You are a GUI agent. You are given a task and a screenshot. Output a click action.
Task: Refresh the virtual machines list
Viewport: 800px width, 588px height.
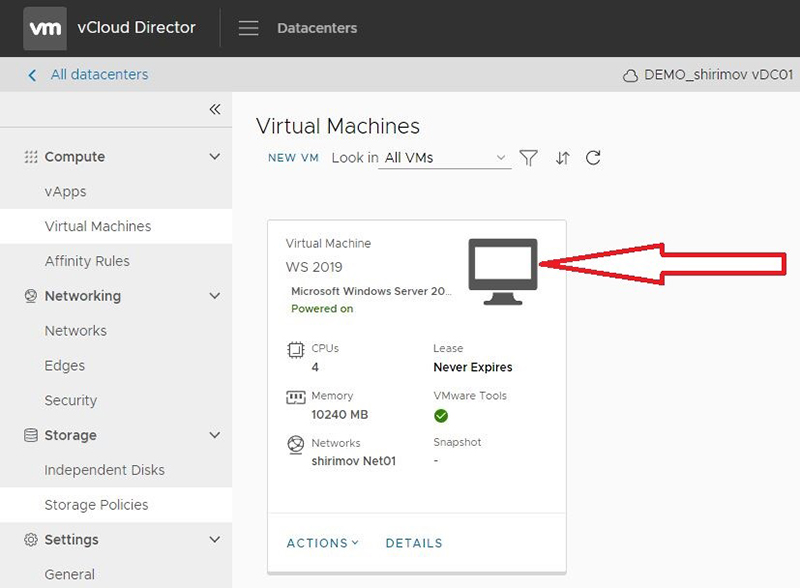coord(593,158)
